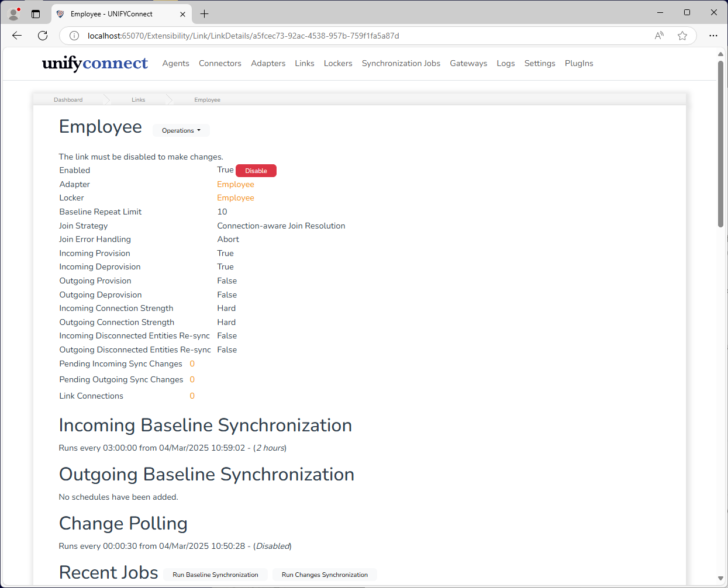Screen dimensions: 728x588
Task: Open the Agents menu item
Action: (175, 63)
